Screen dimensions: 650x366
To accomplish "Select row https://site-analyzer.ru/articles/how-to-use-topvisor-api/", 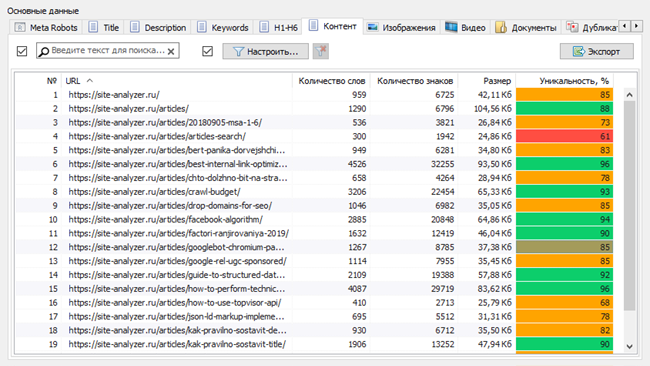I will coord(315,303).
